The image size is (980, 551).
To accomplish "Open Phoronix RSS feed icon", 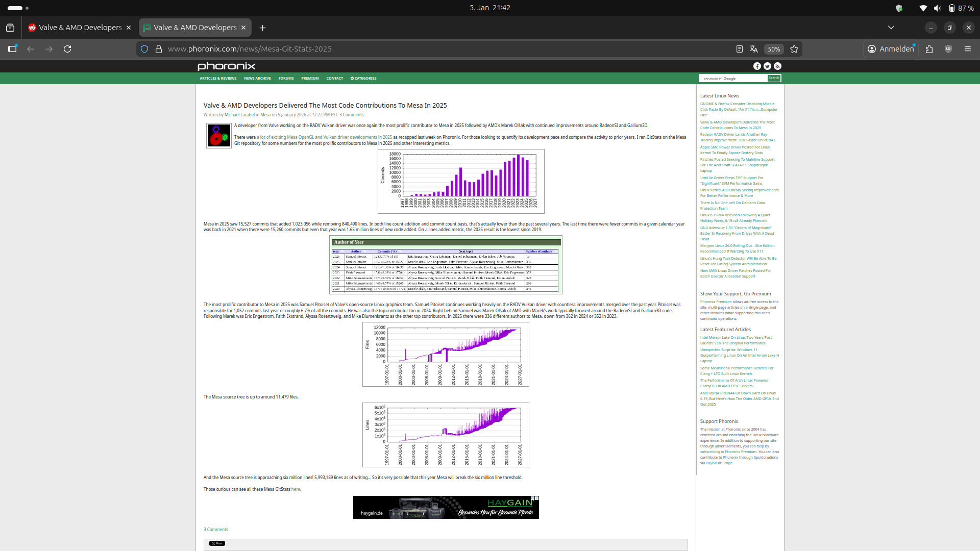I will click(777, 66).
